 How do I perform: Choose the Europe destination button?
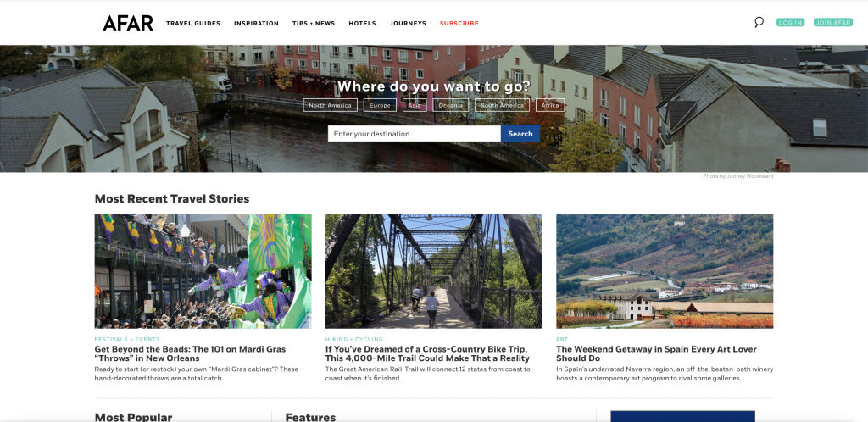380,105
